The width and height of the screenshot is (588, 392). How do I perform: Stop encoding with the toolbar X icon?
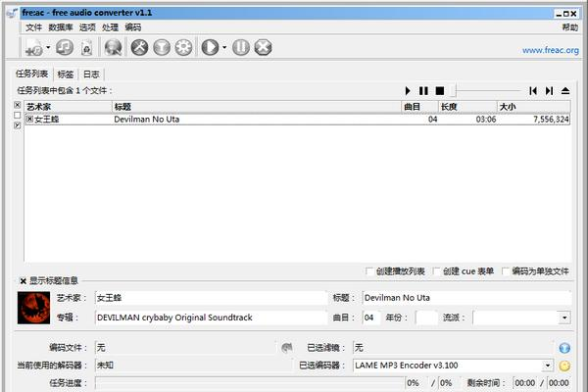click(263, 48)
